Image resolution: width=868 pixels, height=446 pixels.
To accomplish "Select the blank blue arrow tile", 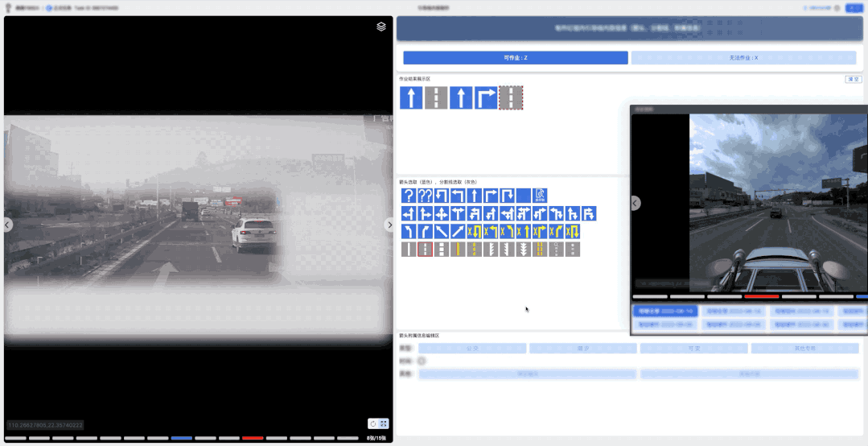I will point(523,196).
